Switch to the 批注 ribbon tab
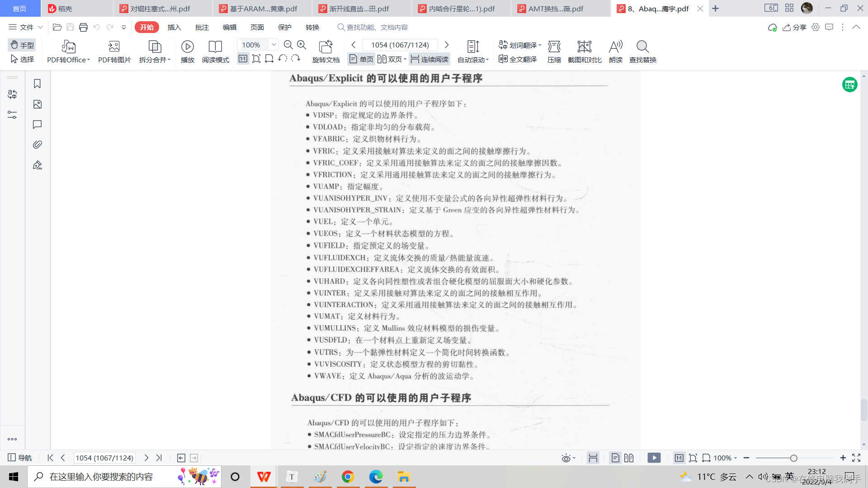868x488 pixels. coord(202,27)
